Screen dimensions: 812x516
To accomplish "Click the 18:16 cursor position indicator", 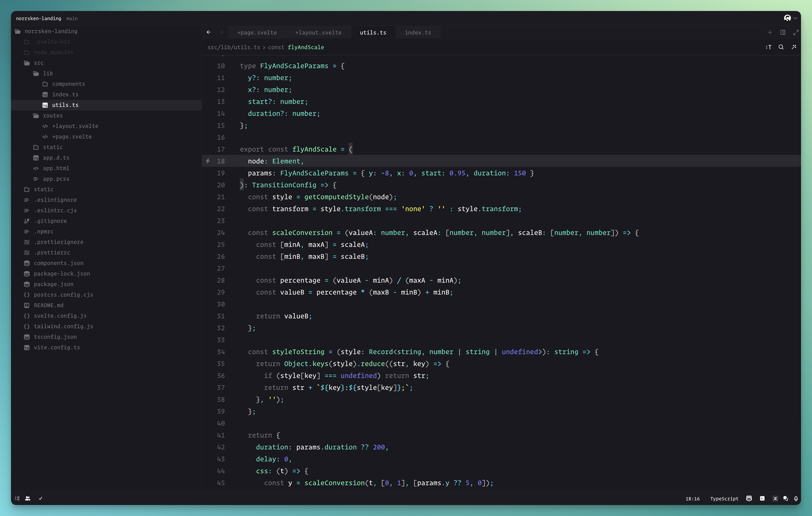I will [x=692, y=498].
